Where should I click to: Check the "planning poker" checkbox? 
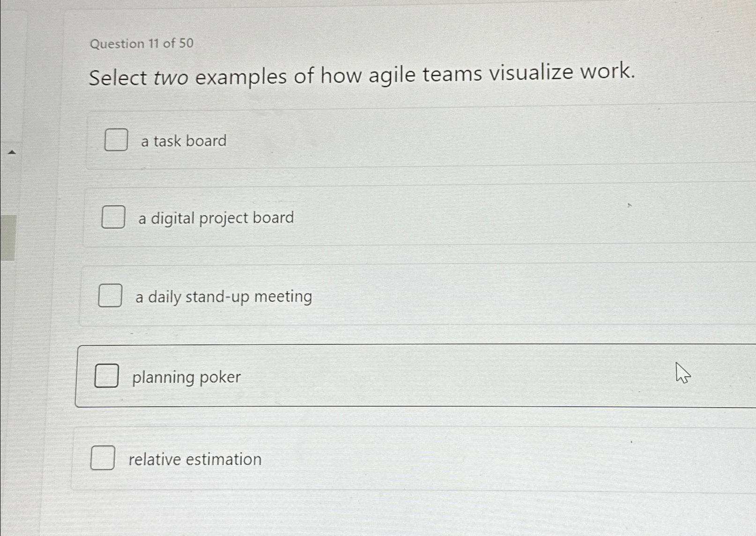point(106,376)
